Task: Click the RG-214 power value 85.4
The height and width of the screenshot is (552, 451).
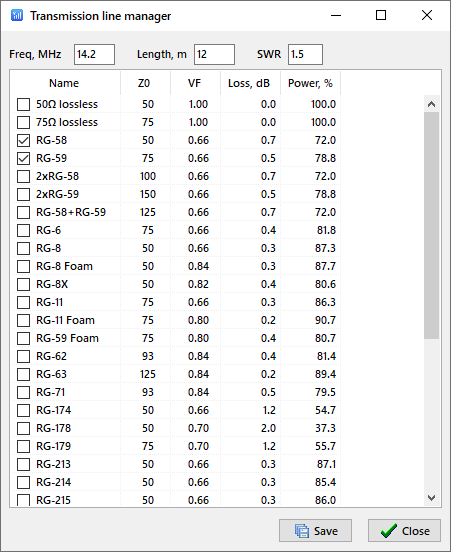Action: [325, 482]
